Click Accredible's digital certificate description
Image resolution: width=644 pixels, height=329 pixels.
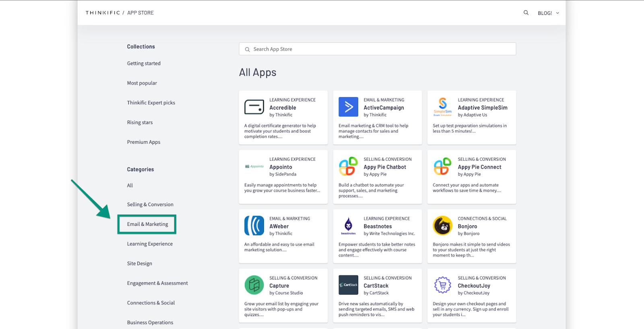tap(280, 131)
